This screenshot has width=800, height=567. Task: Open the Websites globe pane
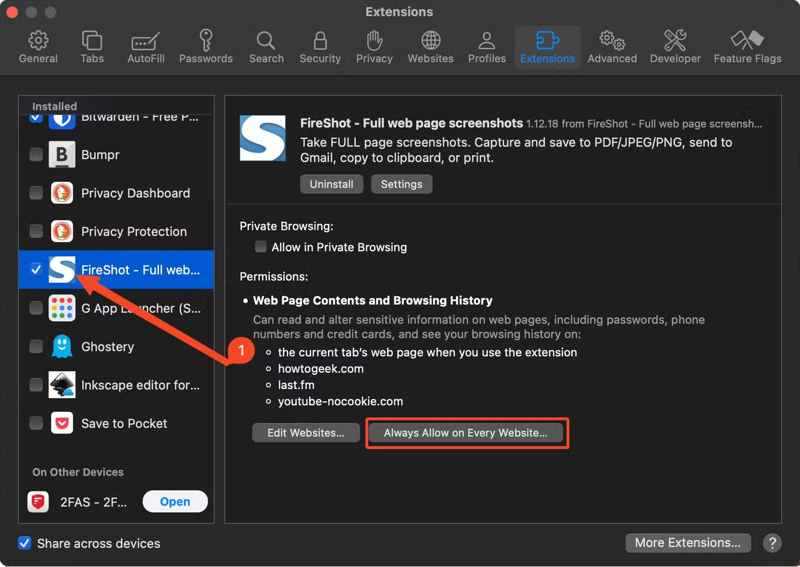tap(430, 46)
